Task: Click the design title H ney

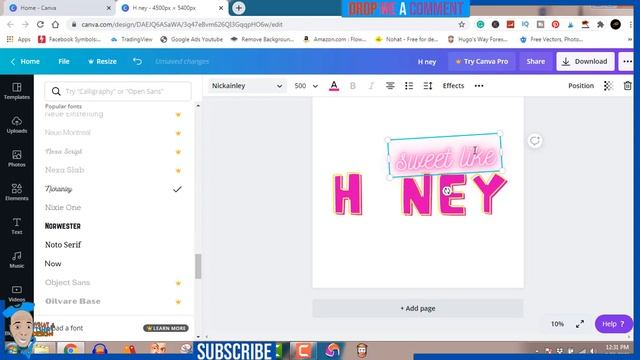Action: pos(427,62)
